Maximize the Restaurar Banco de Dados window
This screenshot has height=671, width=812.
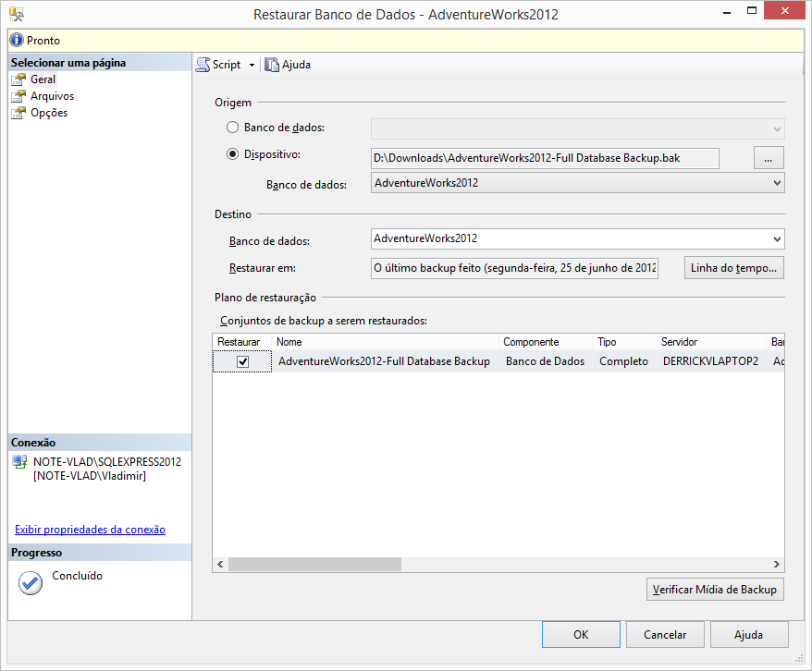click(x=752, y=10)
